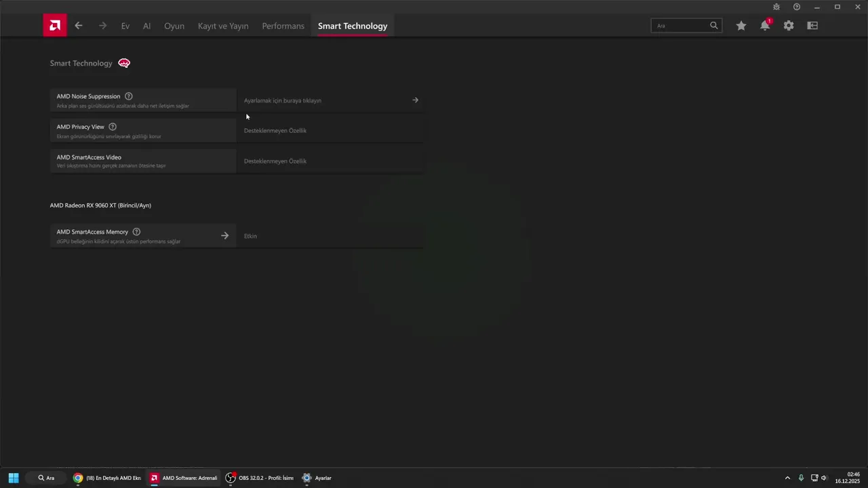Click the AMD logo home icon
Screen dimensions: 868x488
55,26
